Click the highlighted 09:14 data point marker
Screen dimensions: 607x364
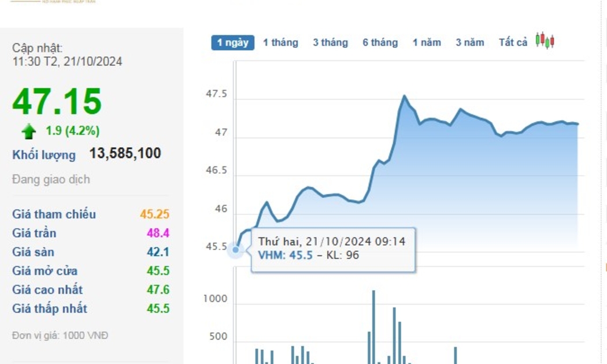pos(235,250)
